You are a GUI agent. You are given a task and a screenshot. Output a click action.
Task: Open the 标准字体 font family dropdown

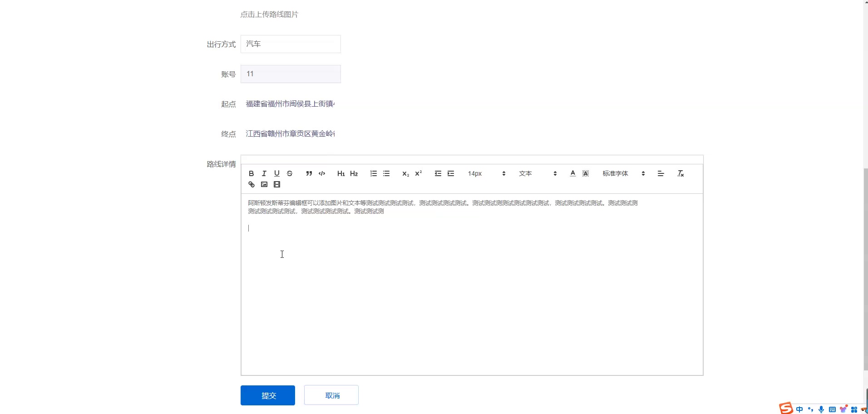[623, 173]
